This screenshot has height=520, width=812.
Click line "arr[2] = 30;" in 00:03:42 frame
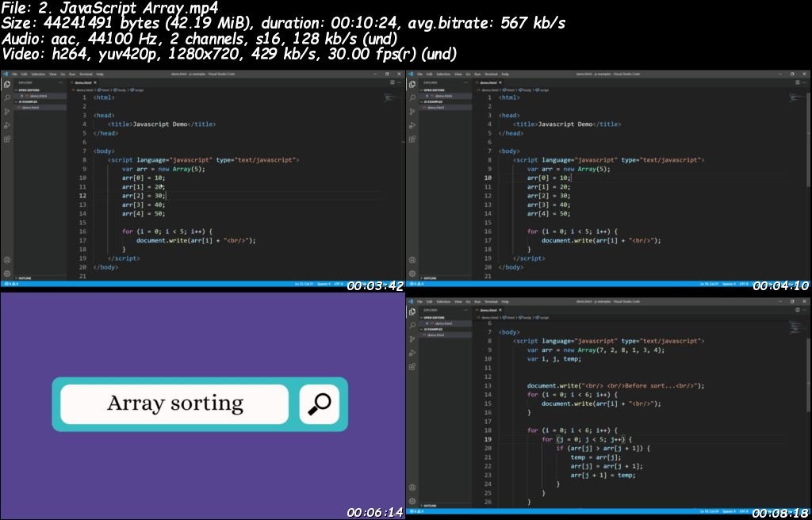[144, 196]
